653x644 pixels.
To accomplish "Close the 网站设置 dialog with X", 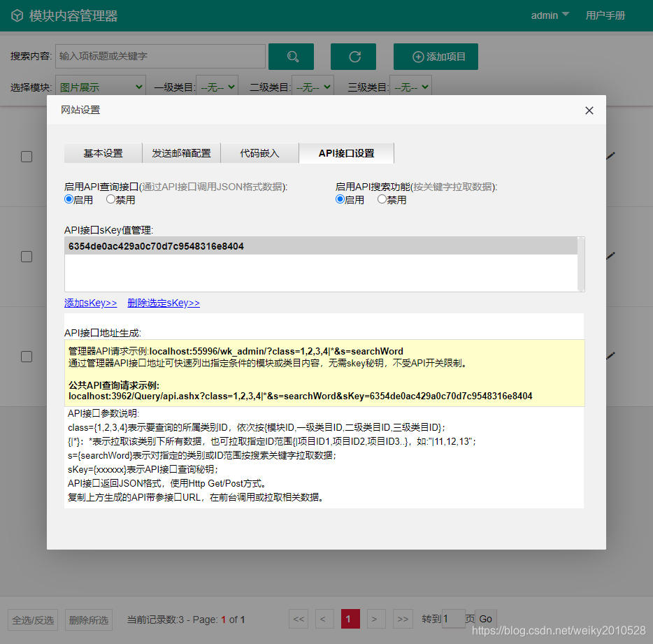I will (x=589, y=110).
